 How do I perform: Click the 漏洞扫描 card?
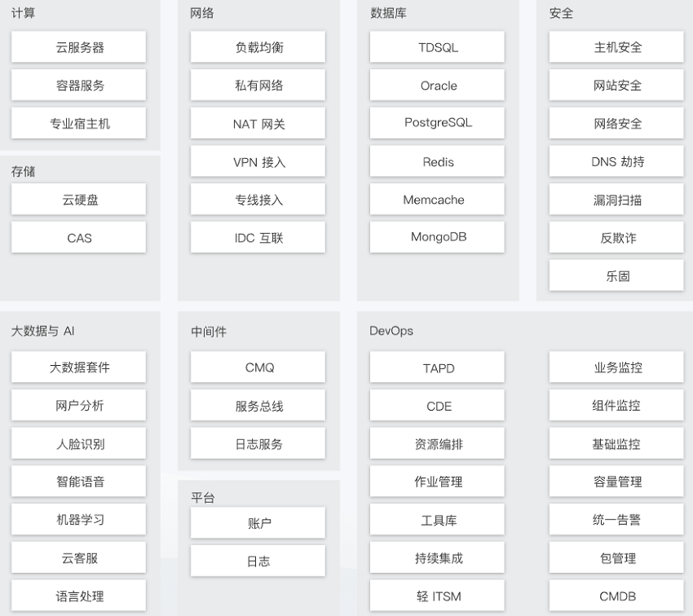coord(616,200)
